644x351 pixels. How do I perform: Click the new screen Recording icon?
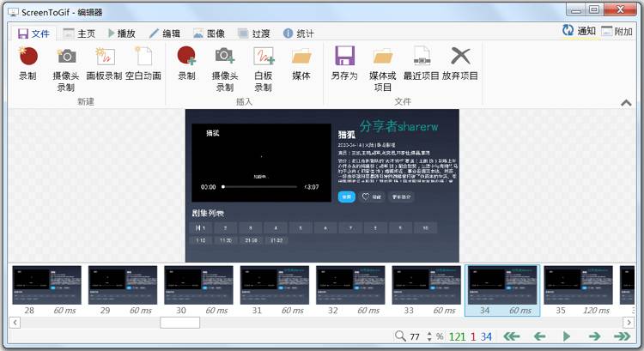27,57
